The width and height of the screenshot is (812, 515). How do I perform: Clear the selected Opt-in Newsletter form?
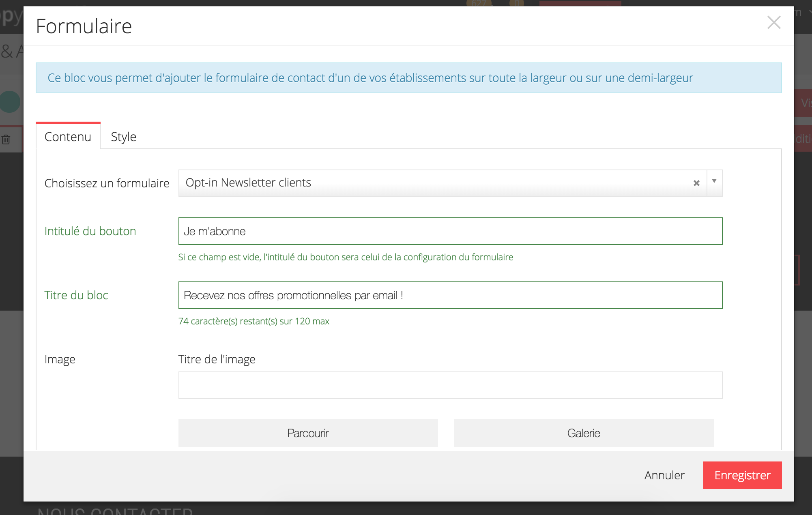696,183
